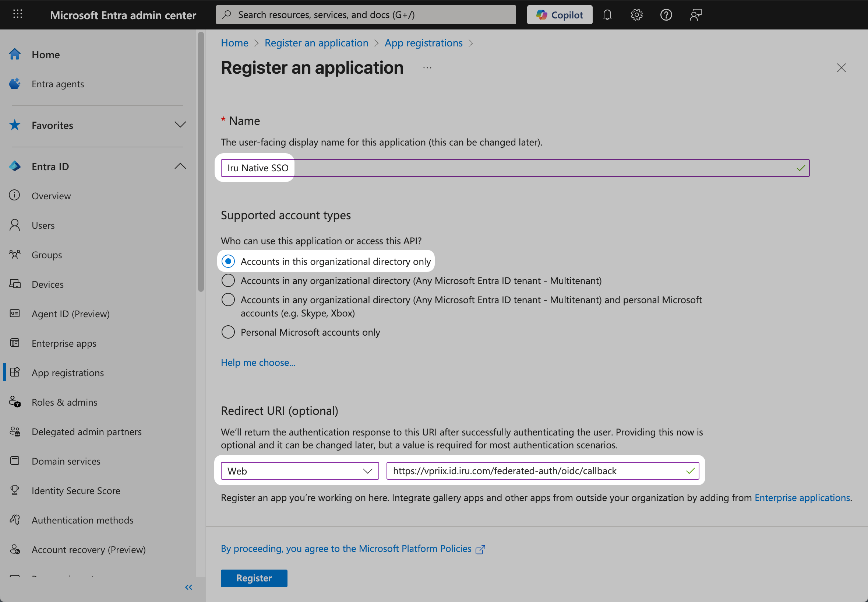
Task: Open the app launcher grid icon
Action: [17, 15]
